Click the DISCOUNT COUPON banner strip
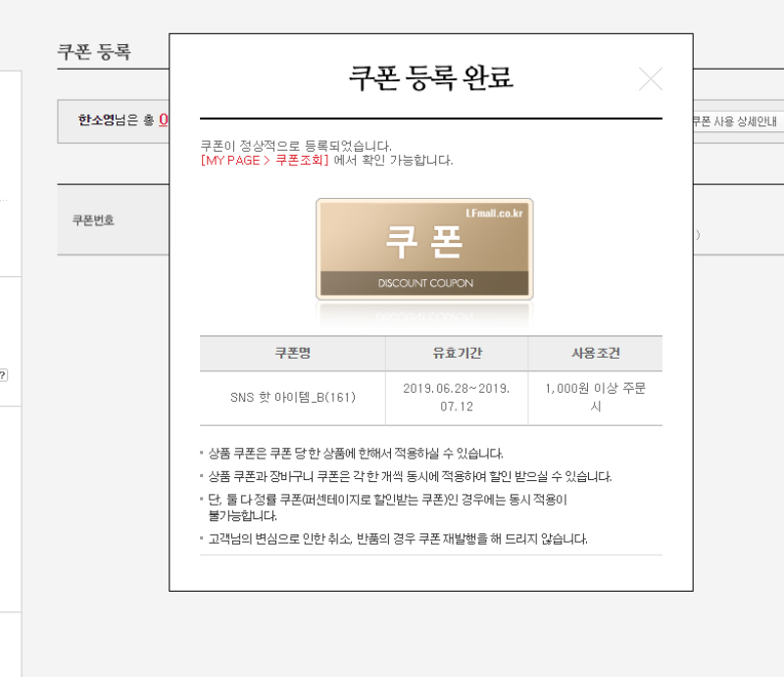Screen dimensions: 784x677 (x=424, y=283)
